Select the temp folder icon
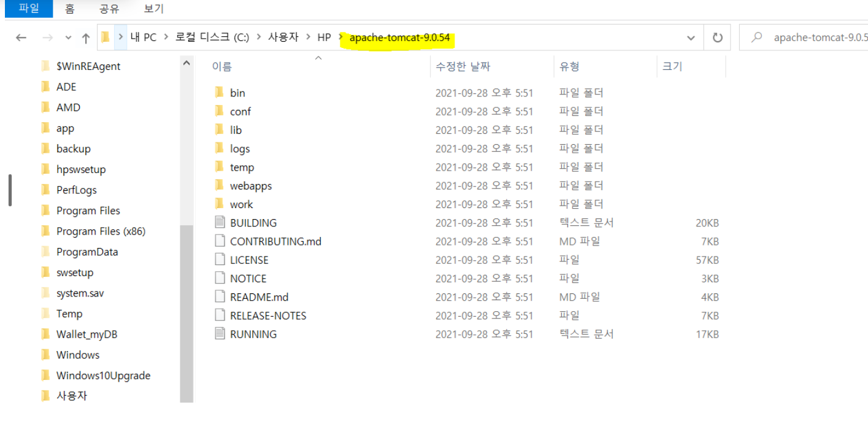The height and width of the screenshot is (429, 868). 220,167
